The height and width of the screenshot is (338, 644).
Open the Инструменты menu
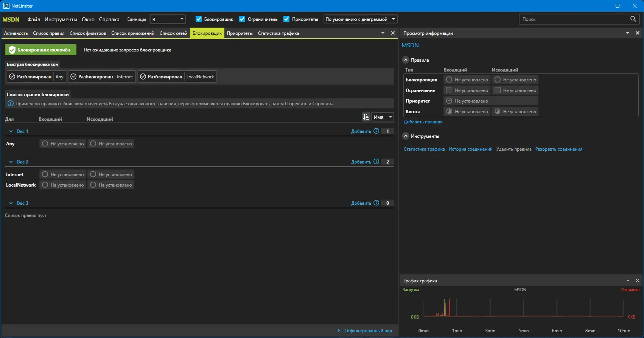(61, 19)
